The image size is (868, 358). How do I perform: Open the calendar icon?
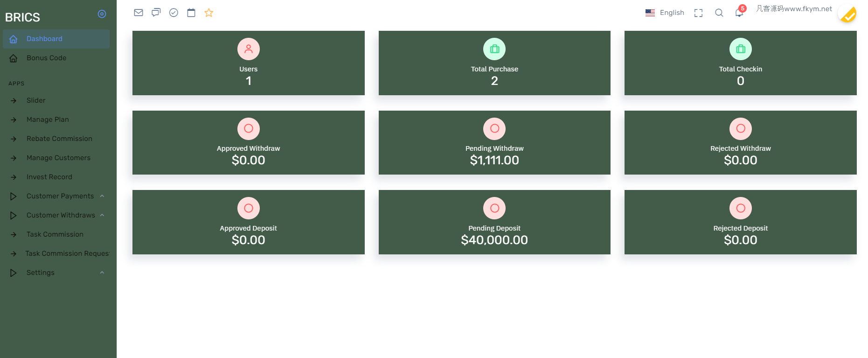(x=191, y=13)
